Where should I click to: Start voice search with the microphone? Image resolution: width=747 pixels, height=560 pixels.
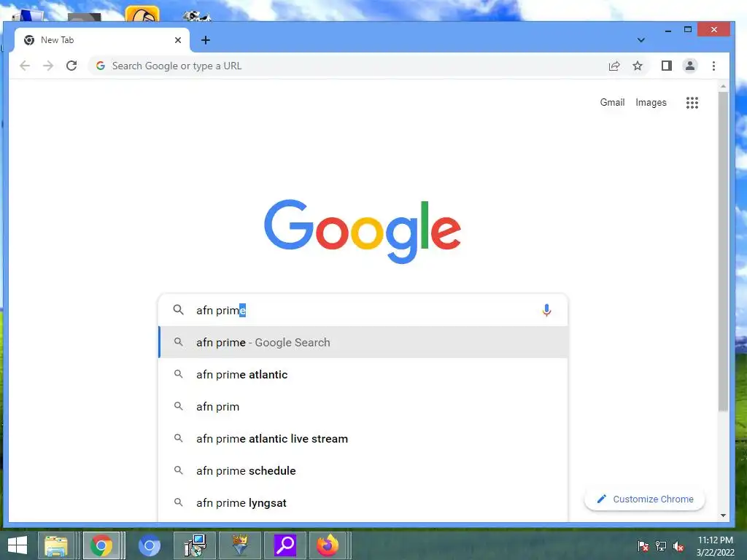(x=546, y=311)
